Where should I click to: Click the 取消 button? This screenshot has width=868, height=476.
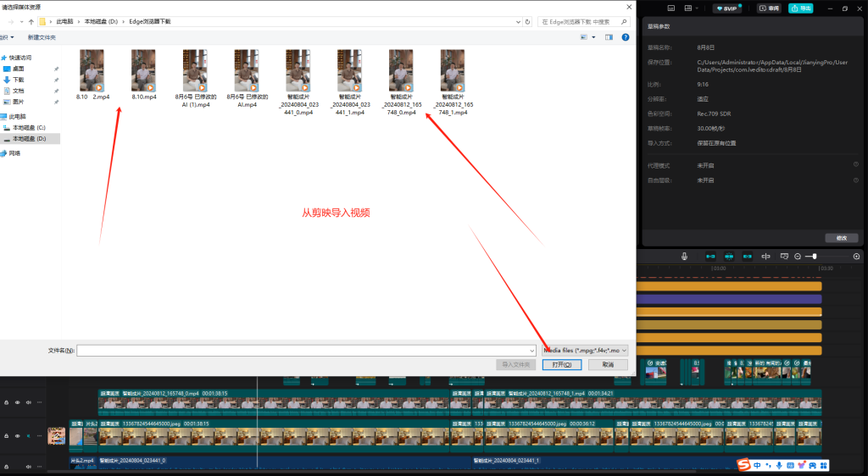(608, 365)
